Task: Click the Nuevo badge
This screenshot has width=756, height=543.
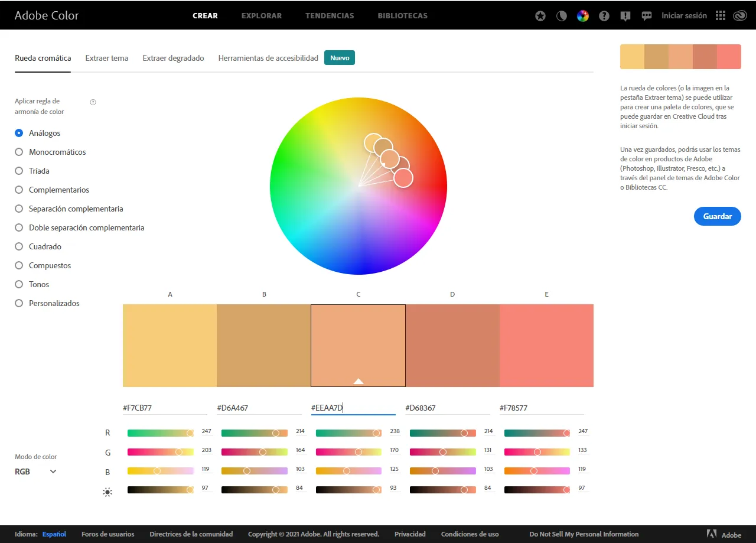Action: (340, 58)
